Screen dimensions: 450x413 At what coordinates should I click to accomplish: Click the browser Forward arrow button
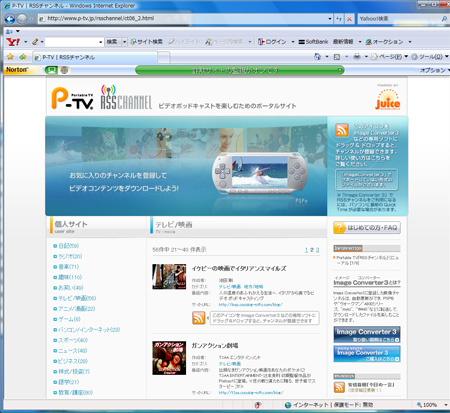(x=22, y=19)
